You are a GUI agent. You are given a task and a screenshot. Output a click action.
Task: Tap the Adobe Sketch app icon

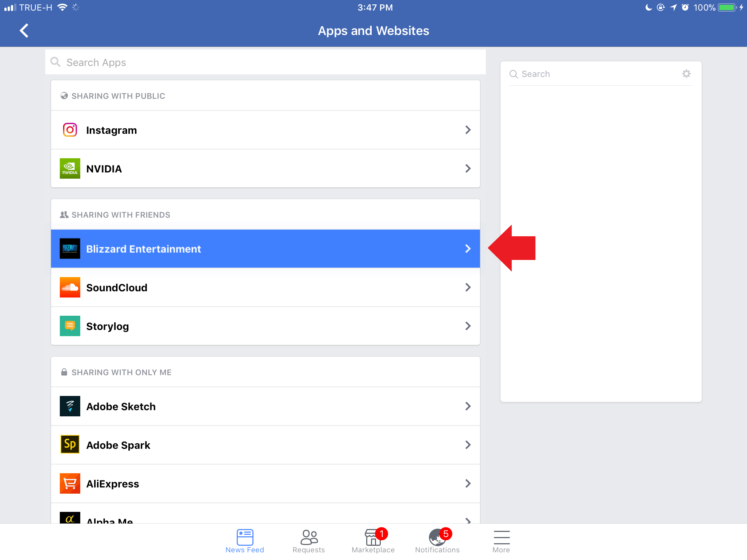70,406
